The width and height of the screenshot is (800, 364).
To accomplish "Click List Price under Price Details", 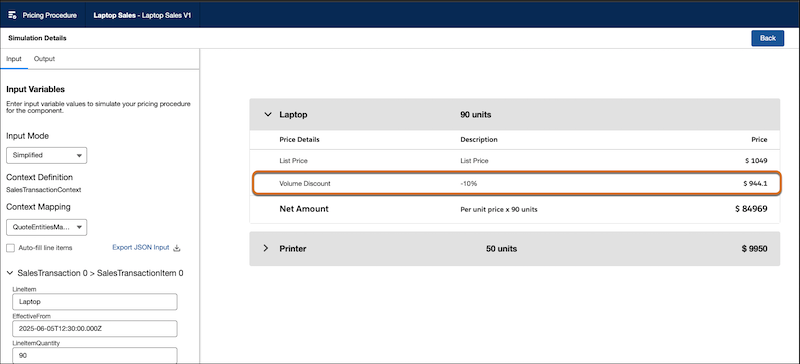I will 293,161.
